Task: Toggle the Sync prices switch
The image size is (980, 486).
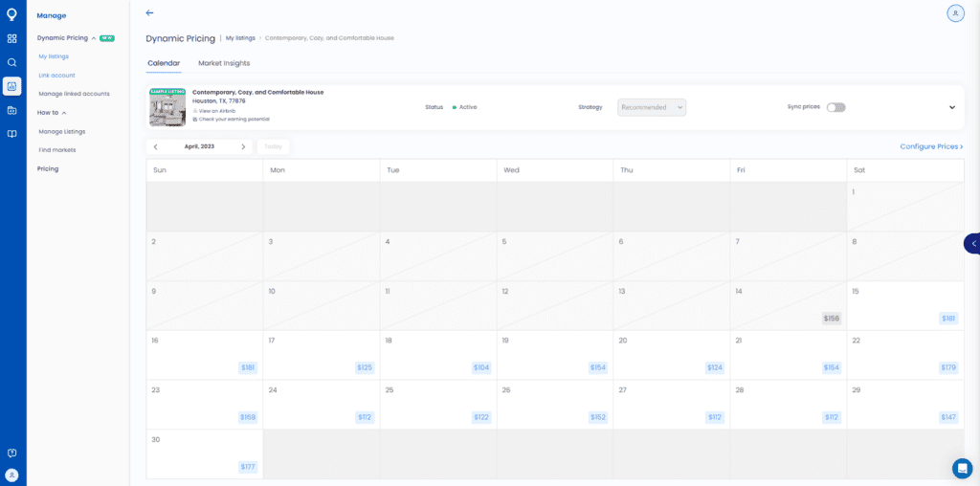Action: click(835, 107)
